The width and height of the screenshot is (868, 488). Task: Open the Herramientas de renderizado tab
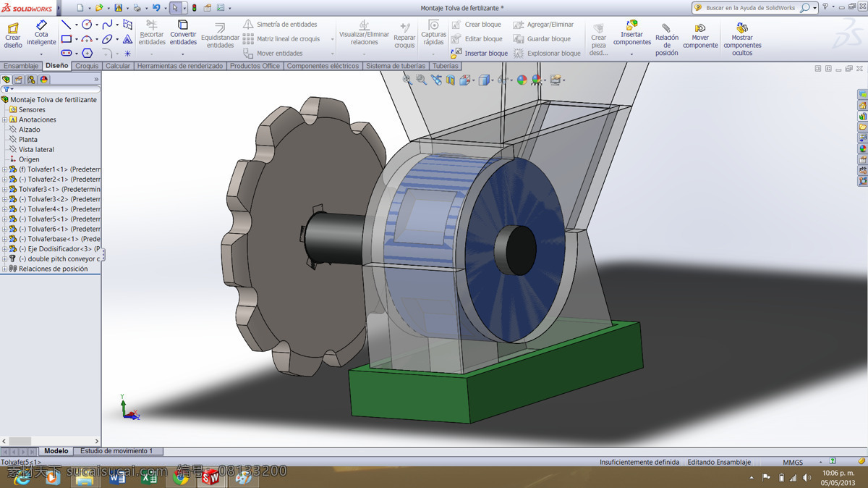coord(180,66)
